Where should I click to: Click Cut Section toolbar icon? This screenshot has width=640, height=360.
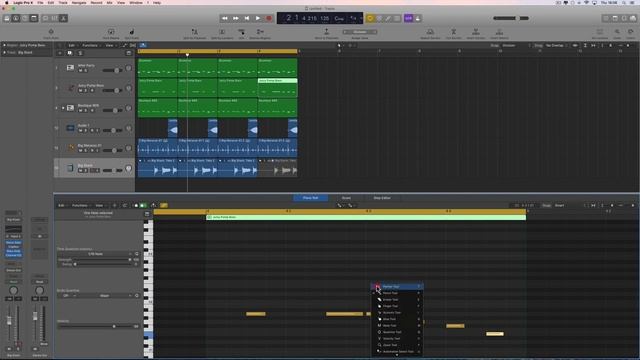click(453, 32)
